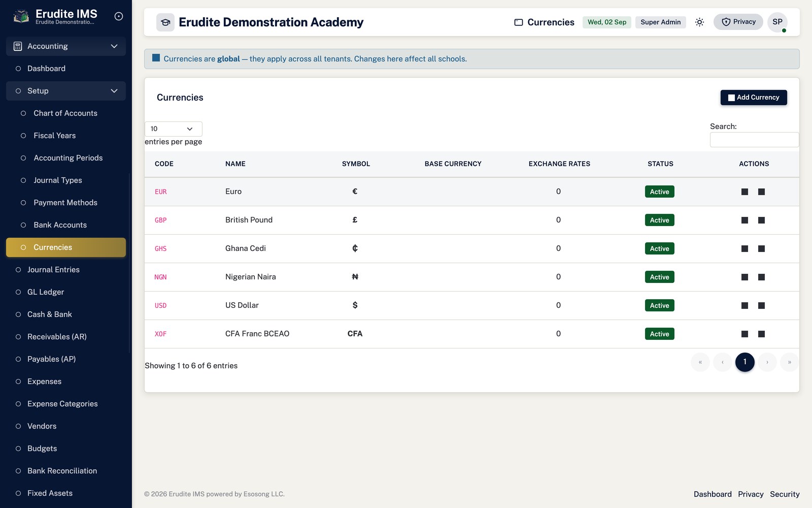Open the Security footer link

[x=785, y=494]
